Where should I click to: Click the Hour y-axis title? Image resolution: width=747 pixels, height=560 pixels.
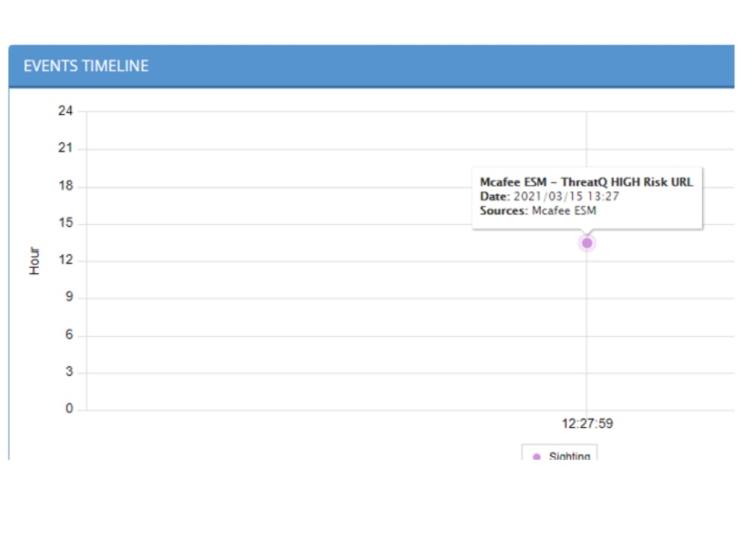click(x=35, y=261)
